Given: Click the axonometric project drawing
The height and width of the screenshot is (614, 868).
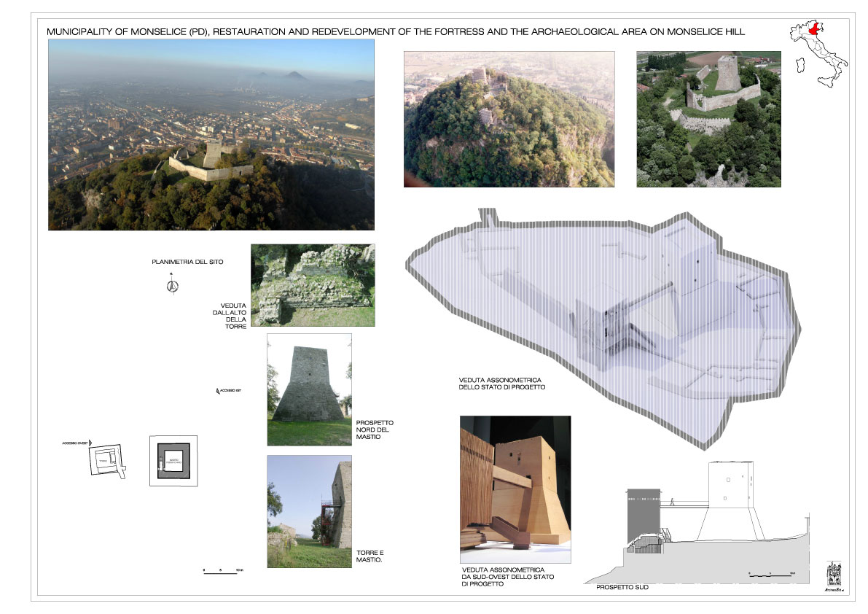Looking at the screenshot, I should pos(603,330).
